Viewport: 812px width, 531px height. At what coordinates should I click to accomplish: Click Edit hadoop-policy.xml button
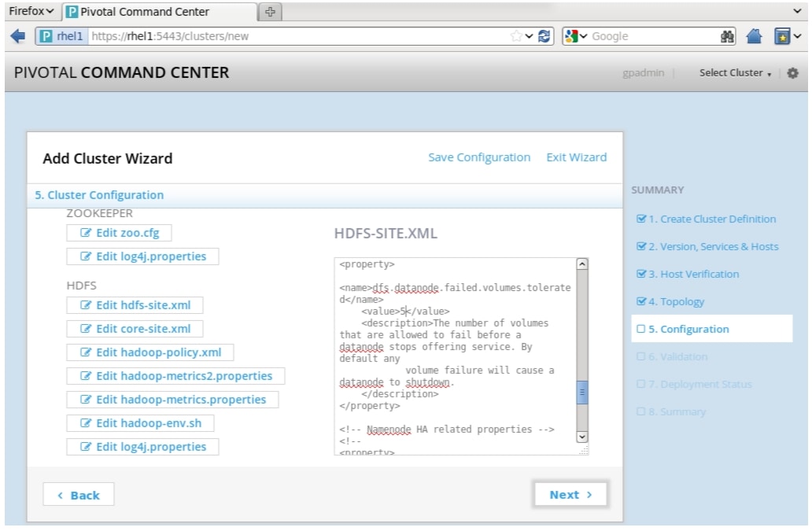tap(150, 352)
